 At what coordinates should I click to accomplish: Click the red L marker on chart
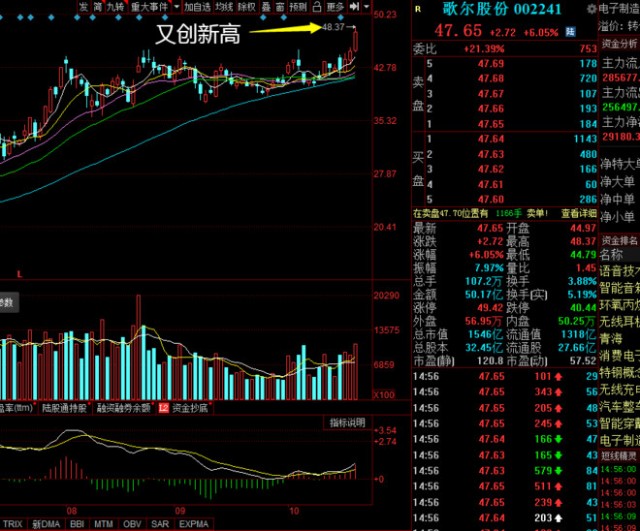19,274
